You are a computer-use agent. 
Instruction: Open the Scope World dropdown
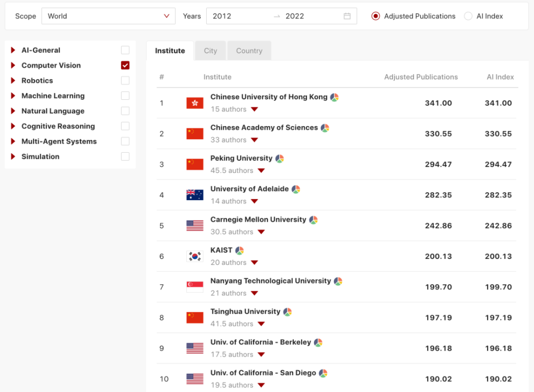tap(108, 16)
